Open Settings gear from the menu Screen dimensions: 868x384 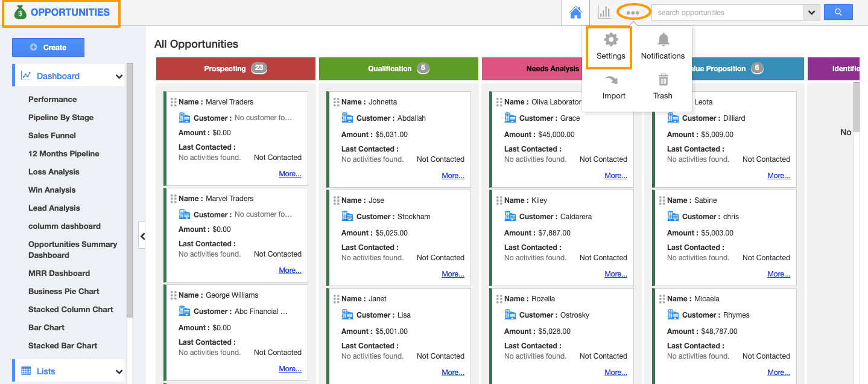pyautogui.click(x=610, y=47)
